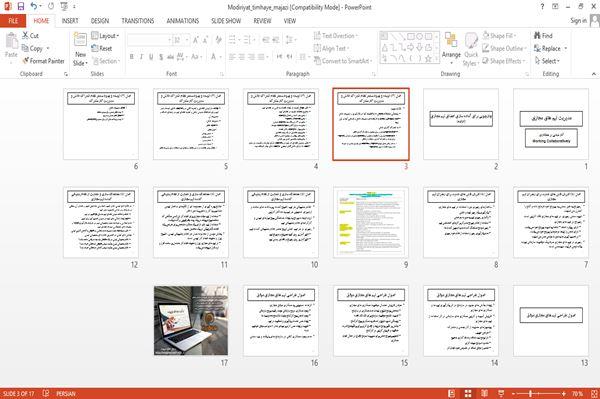Click fit slide to window icon
600x399 pixels.
[594, 394]
